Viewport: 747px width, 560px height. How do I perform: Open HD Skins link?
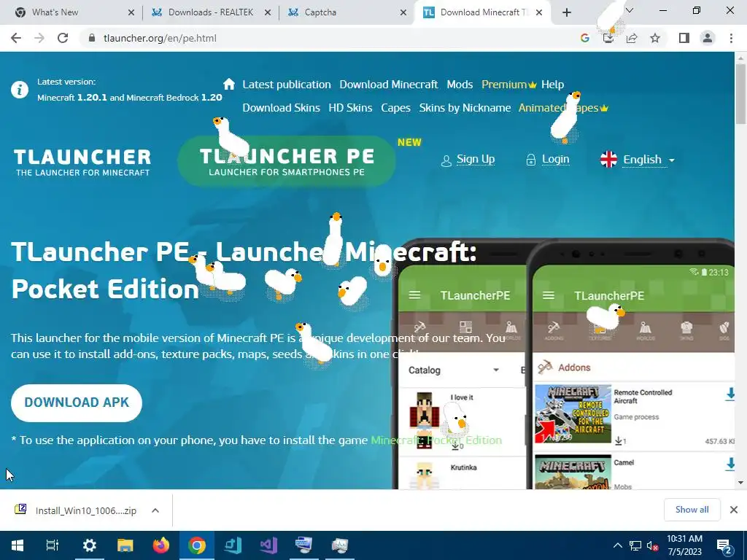tap(350, 108)
